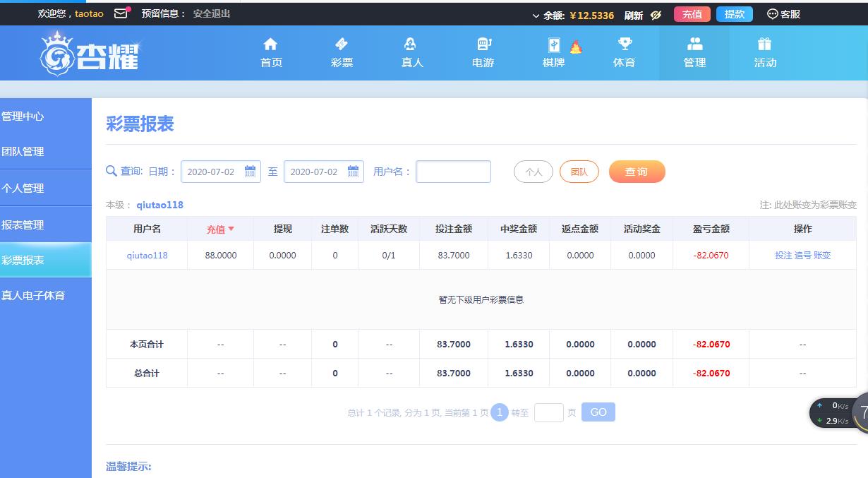868x478 pixels.
Task: Toggle balance visibility eye icon
Action: pos(656,15)
